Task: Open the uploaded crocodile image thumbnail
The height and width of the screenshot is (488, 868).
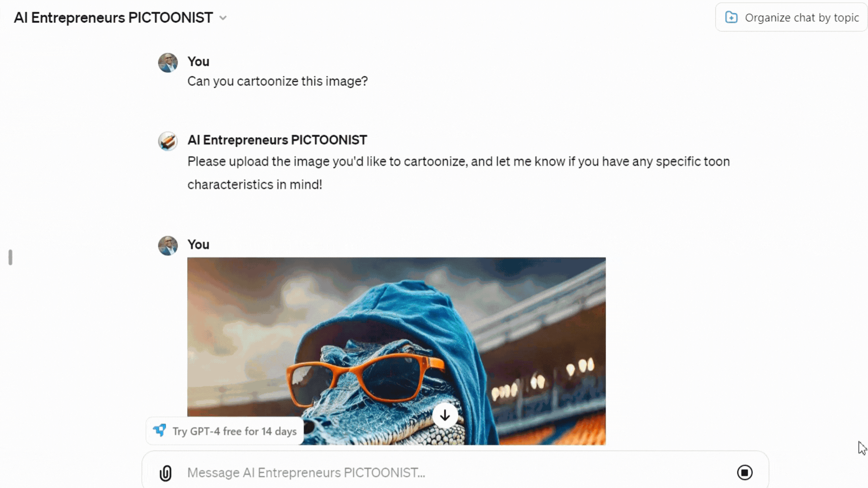Action: point(396,351)
